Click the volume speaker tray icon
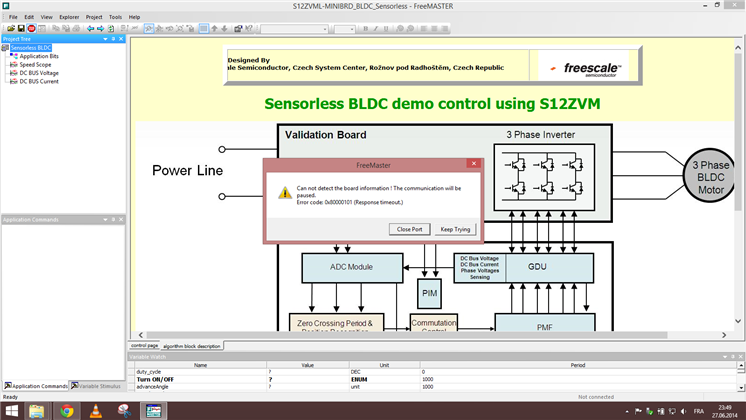 coord(684,411)
